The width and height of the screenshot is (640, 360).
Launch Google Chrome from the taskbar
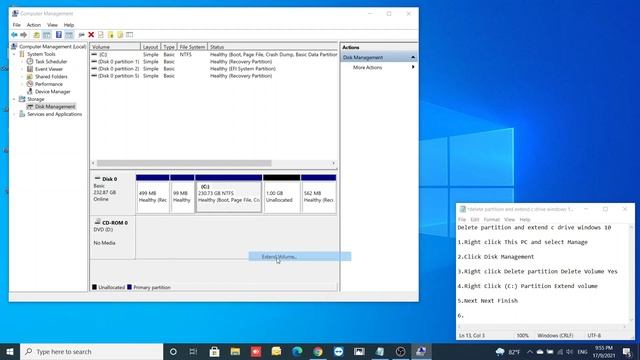(x=318, y=351)
